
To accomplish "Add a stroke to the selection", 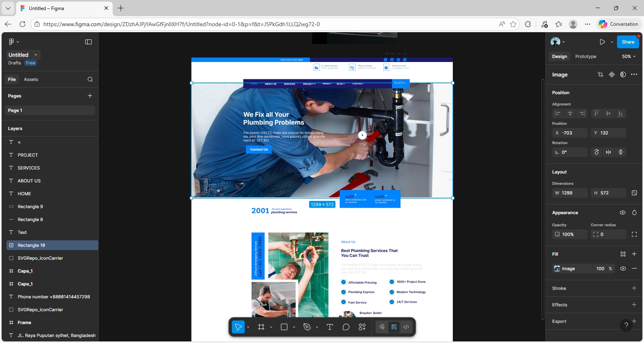I will [x=634, y=288].
